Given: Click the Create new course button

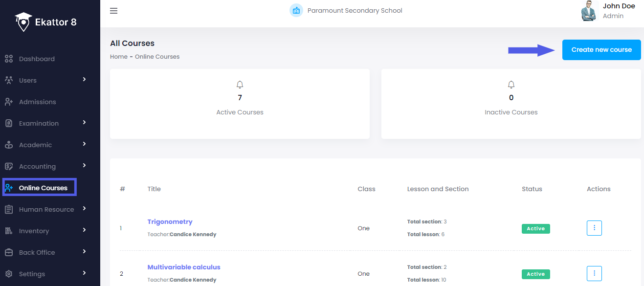Looking at the screenshot, I should pyautogui.click(x=601, y=50).
